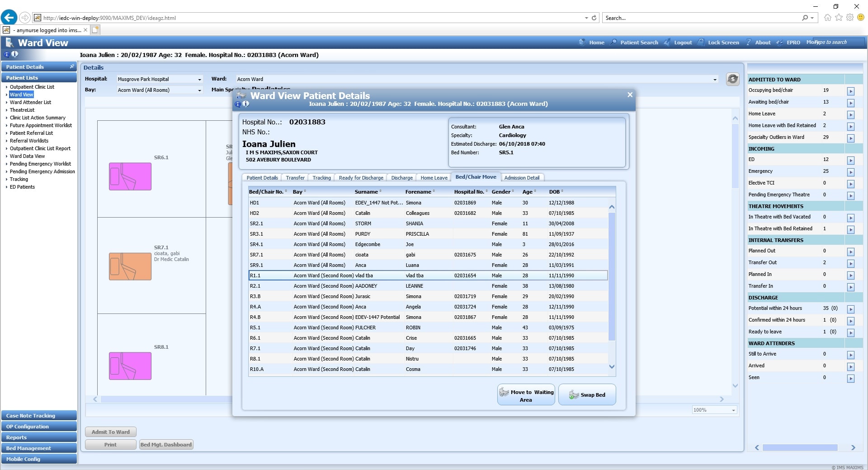The image size is (868, 470).
Task: Open Ready to leave list arrow
Action: tap(850, 333)
